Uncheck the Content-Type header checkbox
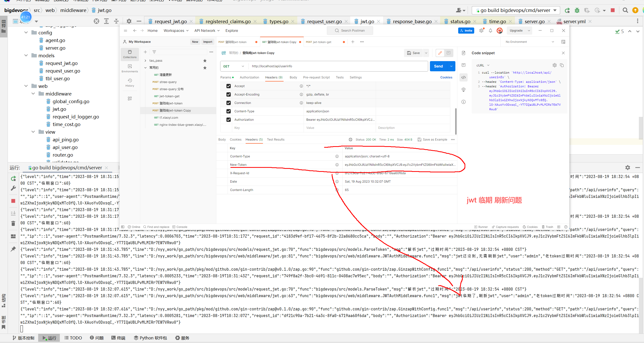 point(228,111)
